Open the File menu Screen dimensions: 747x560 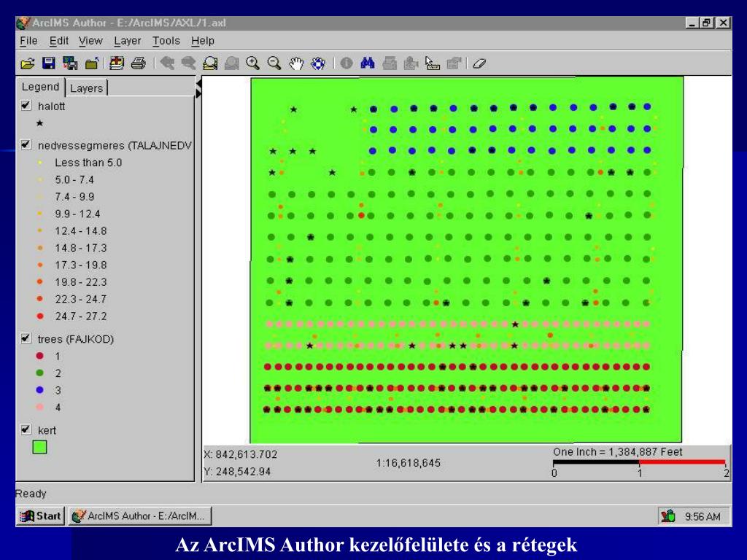coord(28,41)
